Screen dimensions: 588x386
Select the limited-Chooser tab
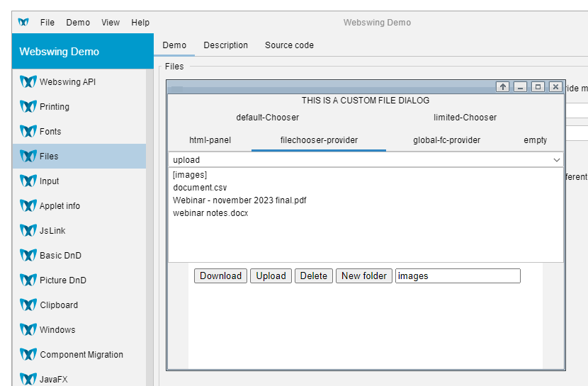tap(465, 118)
